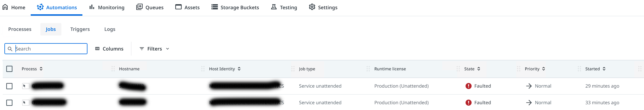Image resolution: width=644 pixels, height=110 pixels.
Task: Expand the Filters dropdown
Action: 154,49
